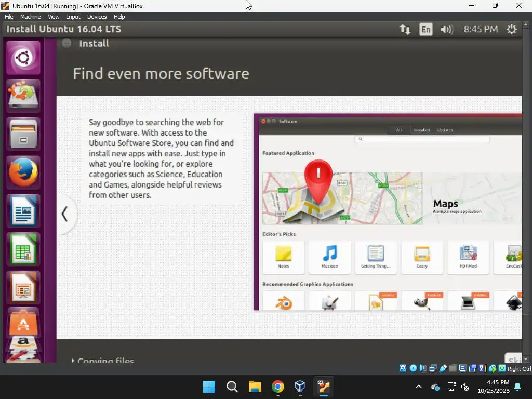Click the 8:45 PM clock indicator
The height and width of the screenshot is (399, 532).
[481, 29]
